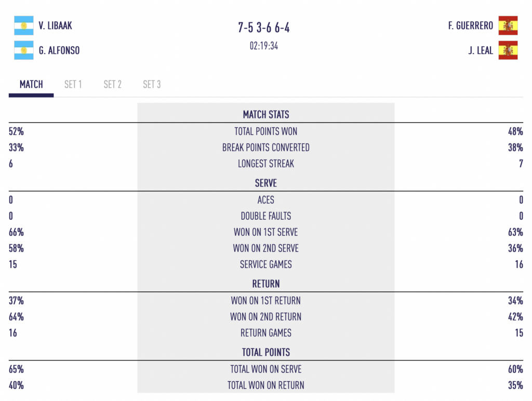
Task: Open J. Leal player name
Action: pos(481,50)
